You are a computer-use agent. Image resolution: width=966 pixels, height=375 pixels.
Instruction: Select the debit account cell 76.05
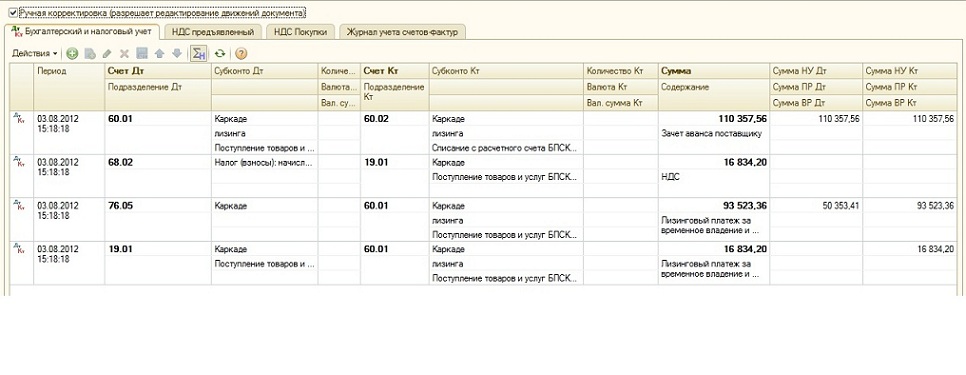click(x=158, y=206)
